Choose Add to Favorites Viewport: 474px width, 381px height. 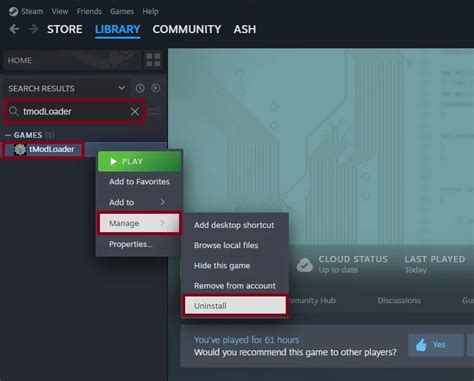coord(139,182)
